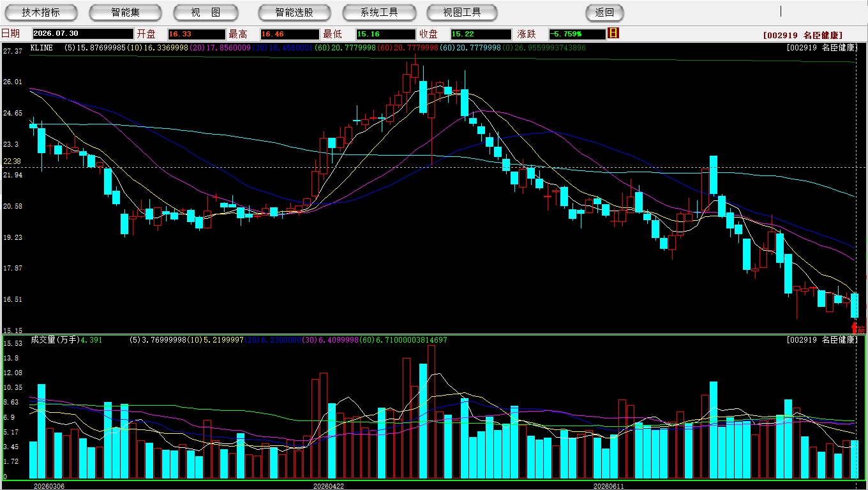Open the 智能选股 menu button
Image resolution: width=868 pixels, height=490 pixels.
(x=294, y=12)
